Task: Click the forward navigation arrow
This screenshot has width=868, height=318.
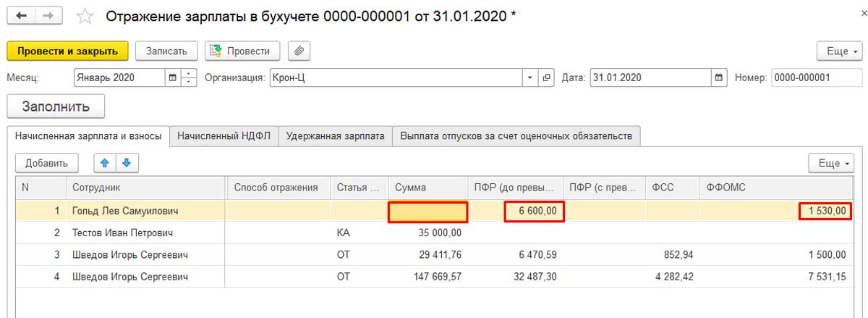Action: (x=48, y=15)
